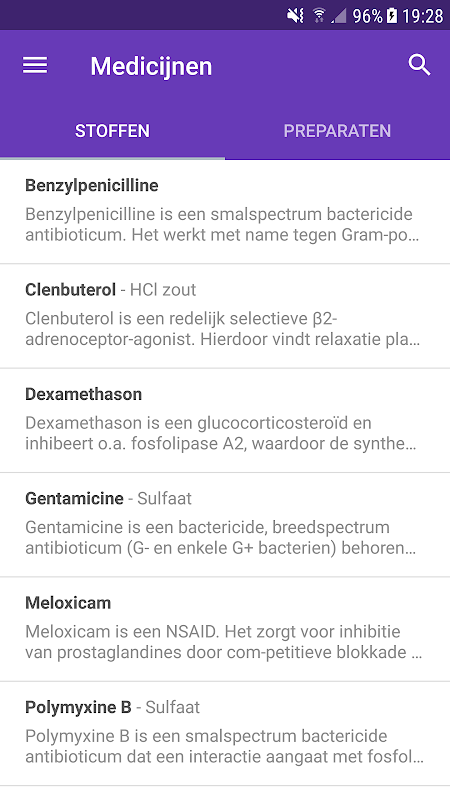
Task: Tap the Clenbuterol β2-adrenoceptor description
Action: pos(222,329)
